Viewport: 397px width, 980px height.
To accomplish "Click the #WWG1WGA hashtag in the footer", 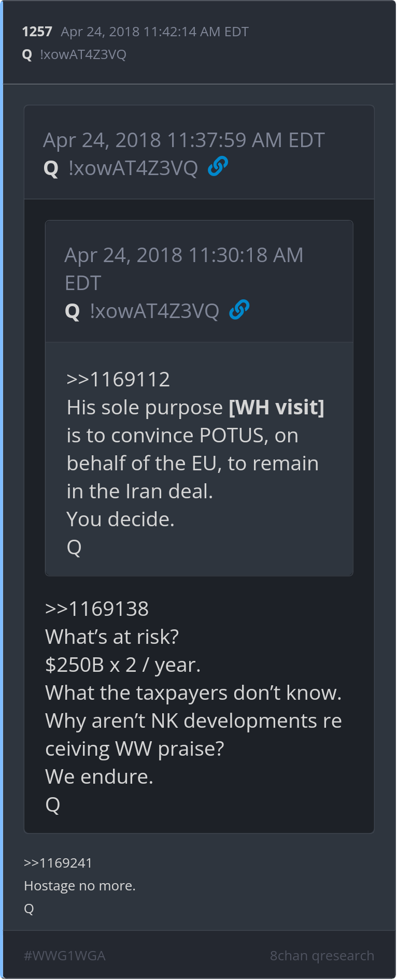I will point(65,956).
